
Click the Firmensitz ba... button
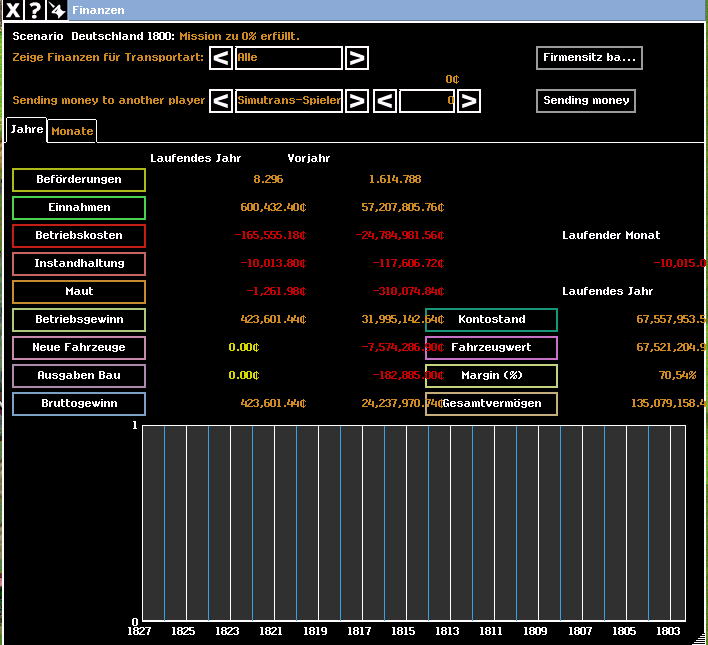pyautogui.click(x=589, y=58)
